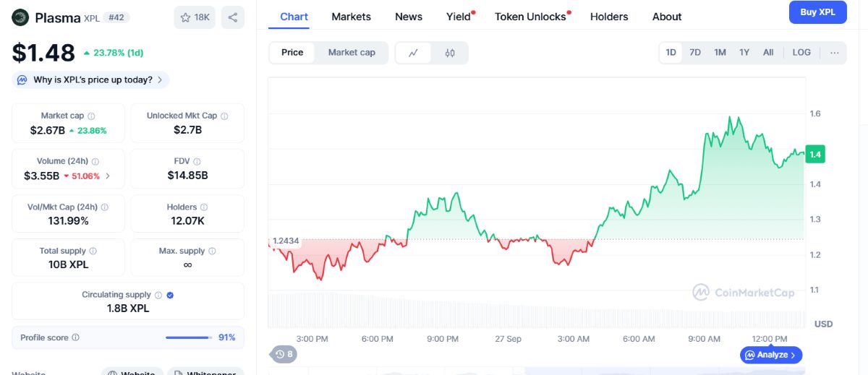868x375 pixels.
Task: Click the $2.67B market cap value
Action: [x=47, y=130]
